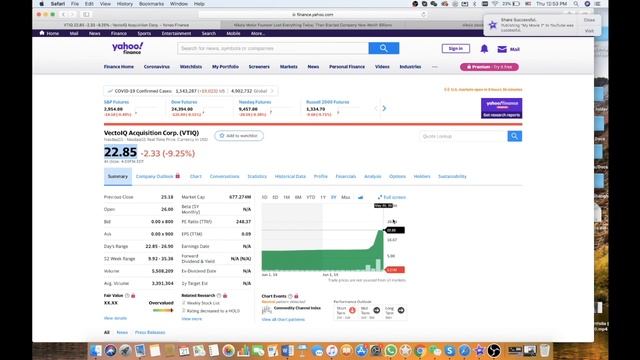Open Launchpad rocket in the Dock
Screen dimensions: 640x360
pyautogui.click(x=125, y=350)
